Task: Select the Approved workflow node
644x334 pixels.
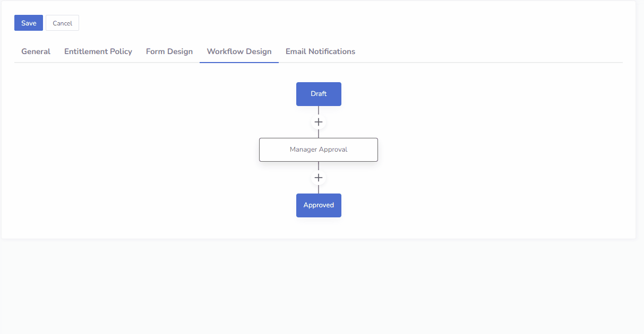Action: point(319,205)
